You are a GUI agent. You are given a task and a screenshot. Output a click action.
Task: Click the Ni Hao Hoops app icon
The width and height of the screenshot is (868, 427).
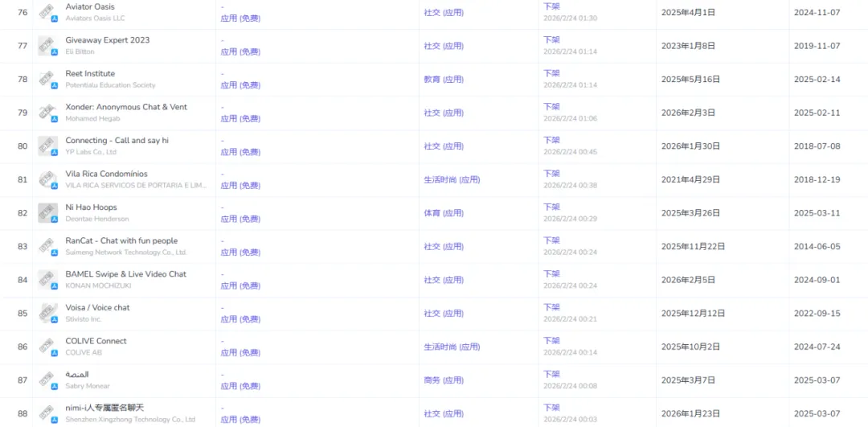47,213
